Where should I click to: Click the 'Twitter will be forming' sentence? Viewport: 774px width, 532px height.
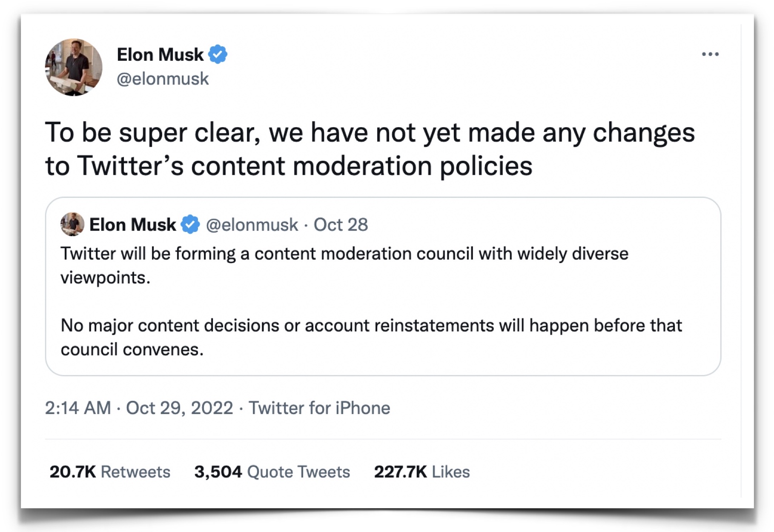click(344, 254)
